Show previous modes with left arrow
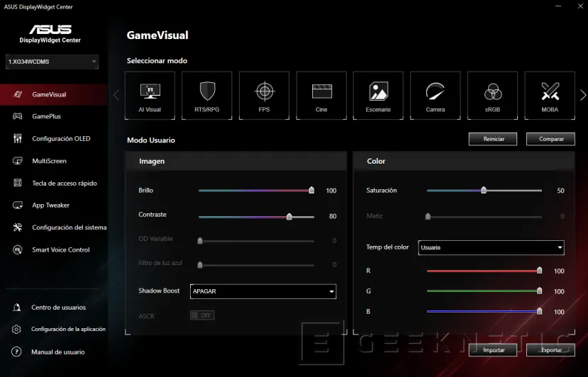The width and height of the screenshot is (588, 377). coord(116,95)
